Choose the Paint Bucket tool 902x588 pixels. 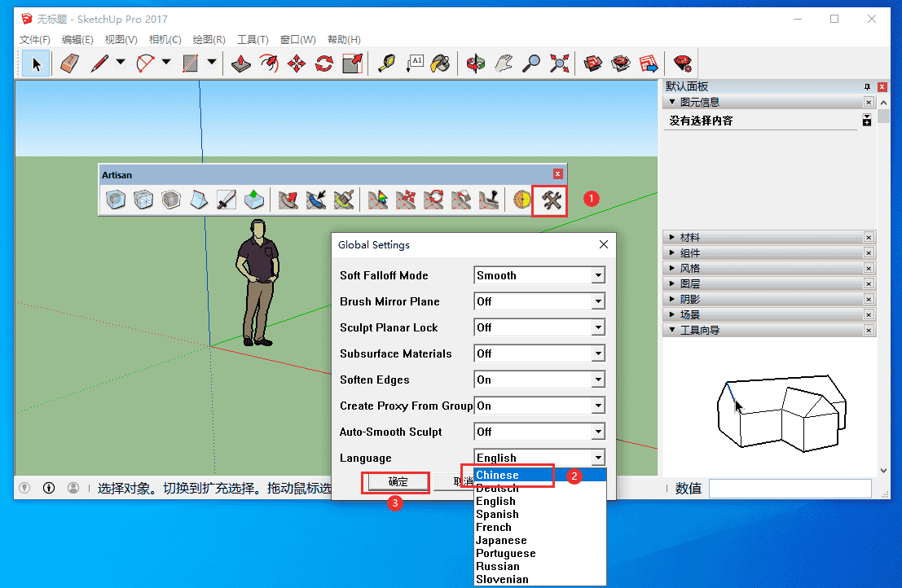tap(441, 64)
